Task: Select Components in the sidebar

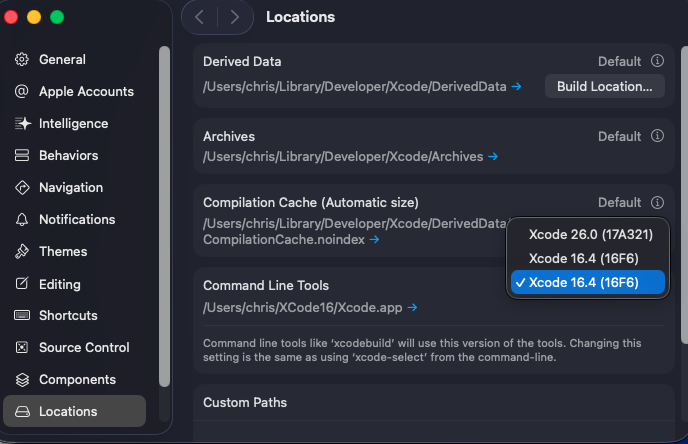Action: [75, 380]
